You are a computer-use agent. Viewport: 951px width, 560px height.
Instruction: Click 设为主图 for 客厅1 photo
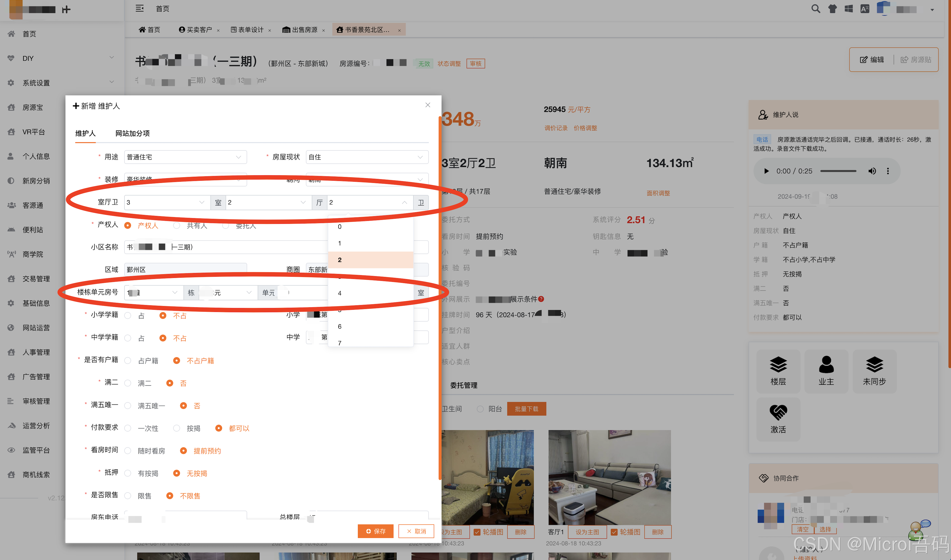point(587,532)
